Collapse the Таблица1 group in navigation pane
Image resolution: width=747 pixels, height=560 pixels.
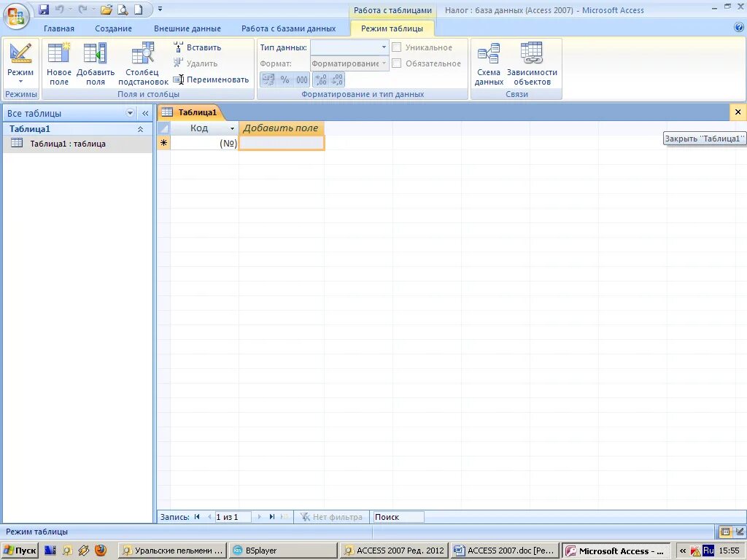(x=140, y=129)
